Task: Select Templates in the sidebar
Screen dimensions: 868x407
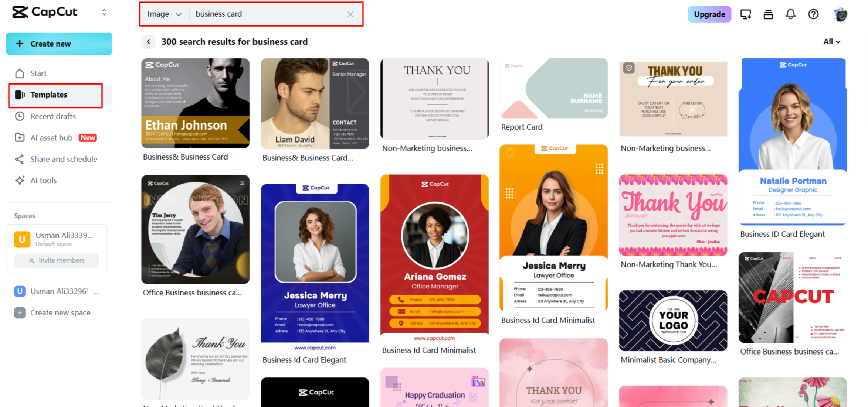Action: [48, 95]
